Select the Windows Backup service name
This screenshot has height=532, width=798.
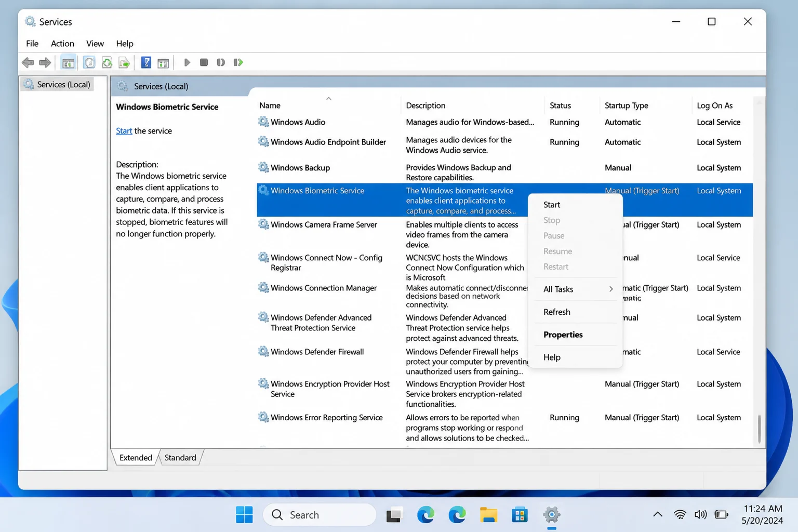tap(300, 168)
